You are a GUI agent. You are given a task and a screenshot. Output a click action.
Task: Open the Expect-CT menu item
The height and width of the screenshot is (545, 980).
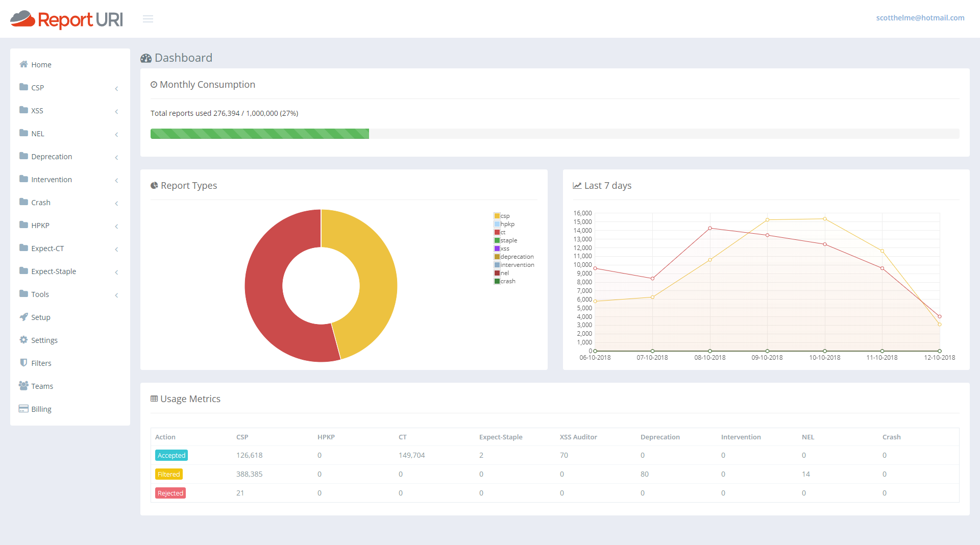(47, 249)
